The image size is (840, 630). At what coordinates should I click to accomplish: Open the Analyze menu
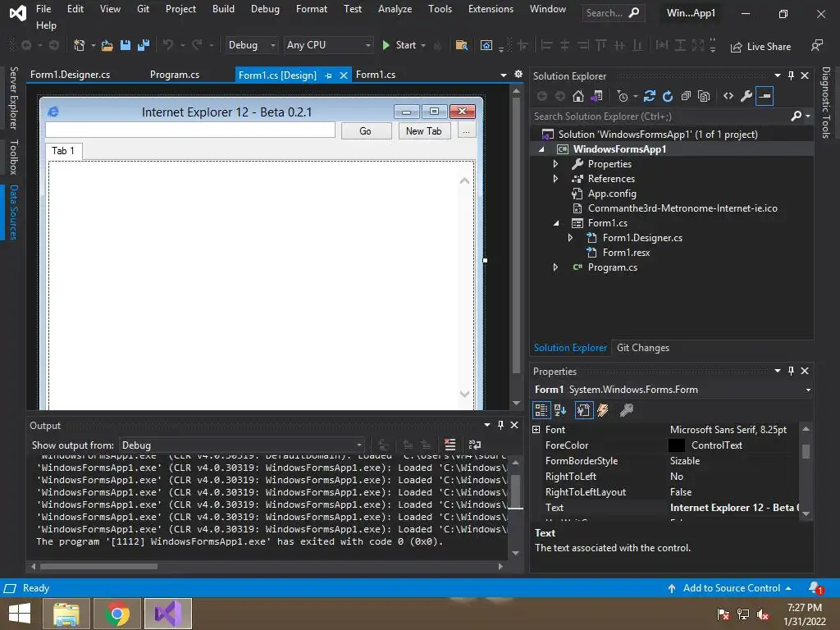click(395, 9)
